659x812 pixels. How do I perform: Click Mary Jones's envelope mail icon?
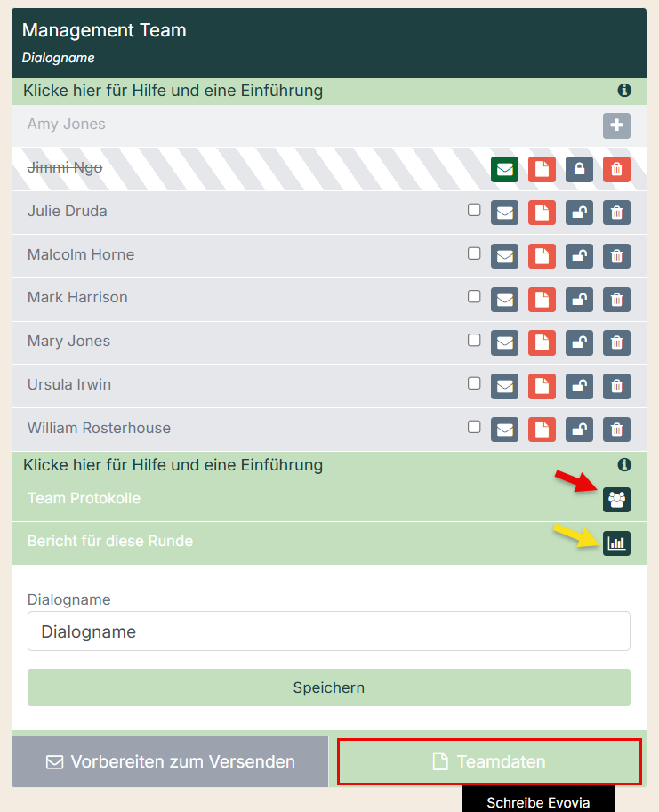coord(505,342)
